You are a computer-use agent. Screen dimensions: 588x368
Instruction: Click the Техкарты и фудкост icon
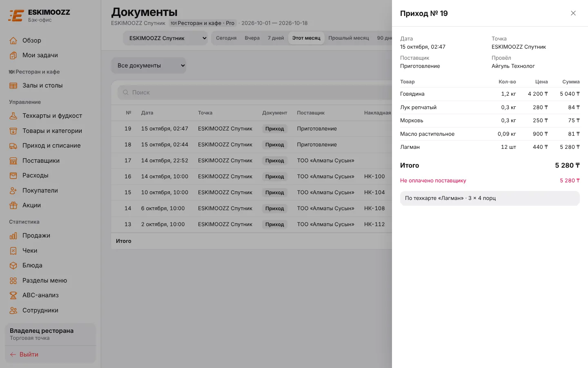coord(13,116)
